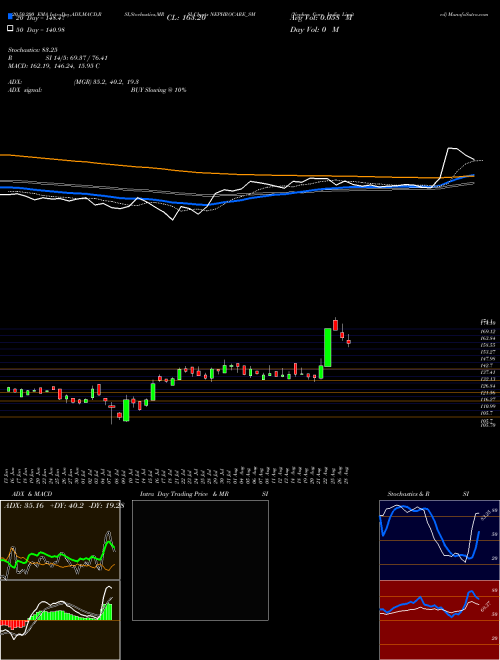Image resolution: width=500 pixels, height=660 pixels.
Task: Click the white 50 Day legend swatch
Action: (x=10, y=29)
